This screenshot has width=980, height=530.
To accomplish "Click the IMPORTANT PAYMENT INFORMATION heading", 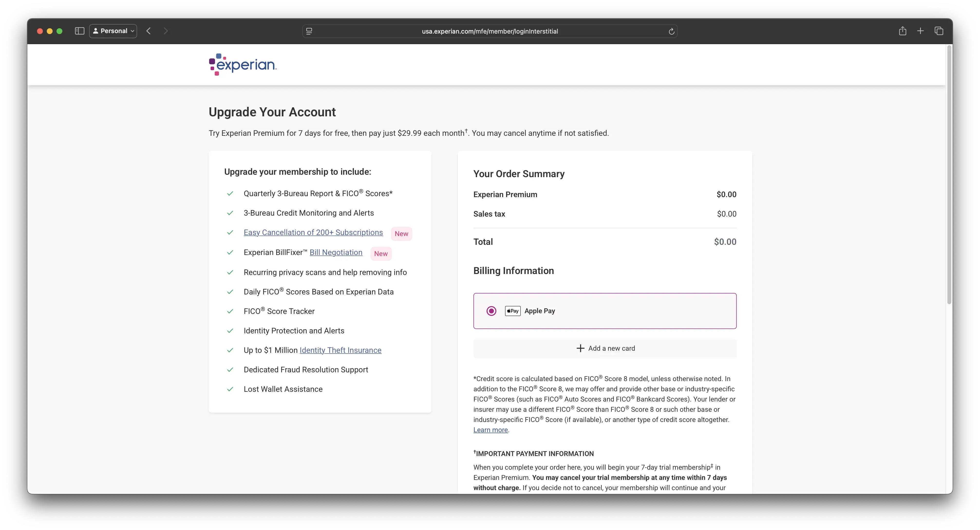I will pos(533,454).
